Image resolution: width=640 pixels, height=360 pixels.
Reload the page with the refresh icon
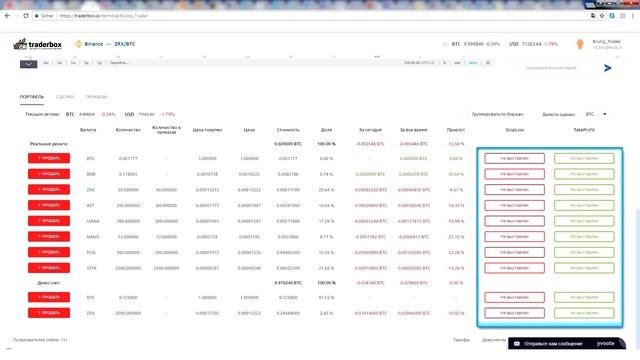26,16
